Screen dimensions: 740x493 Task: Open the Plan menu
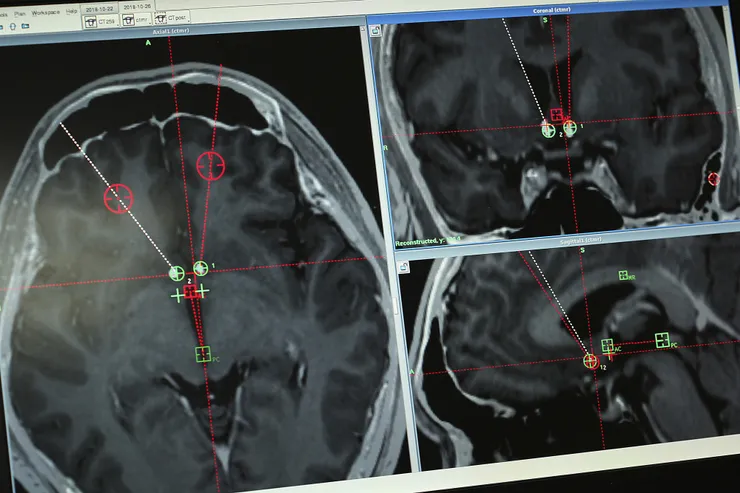coord(19,14)
